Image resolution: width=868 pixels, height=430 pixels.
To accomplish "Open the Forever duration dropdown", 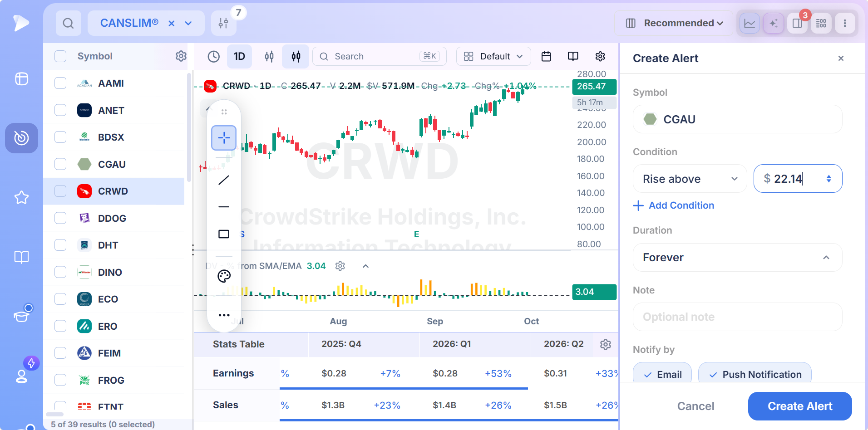I will (737, 258).
